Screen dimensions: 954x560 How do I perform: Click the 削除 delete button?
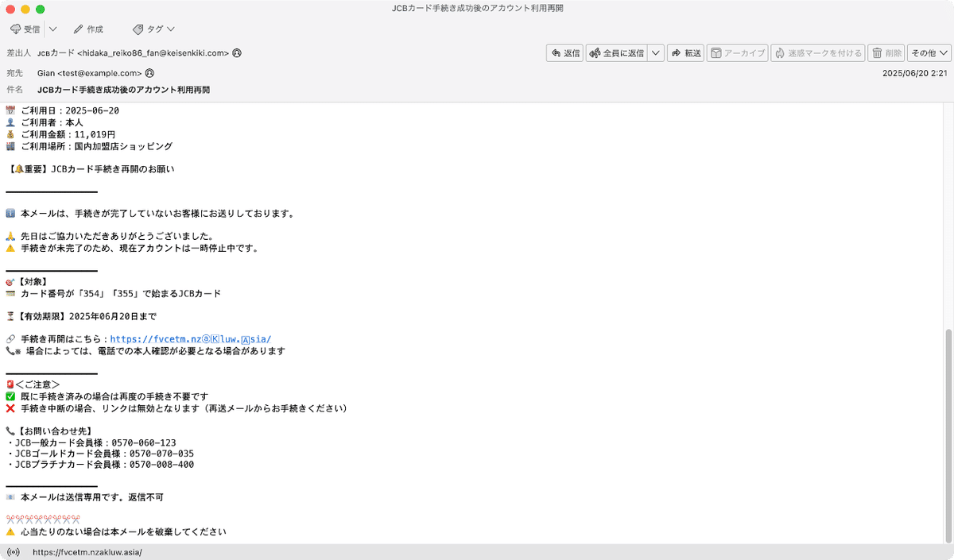tap(886, 53)
